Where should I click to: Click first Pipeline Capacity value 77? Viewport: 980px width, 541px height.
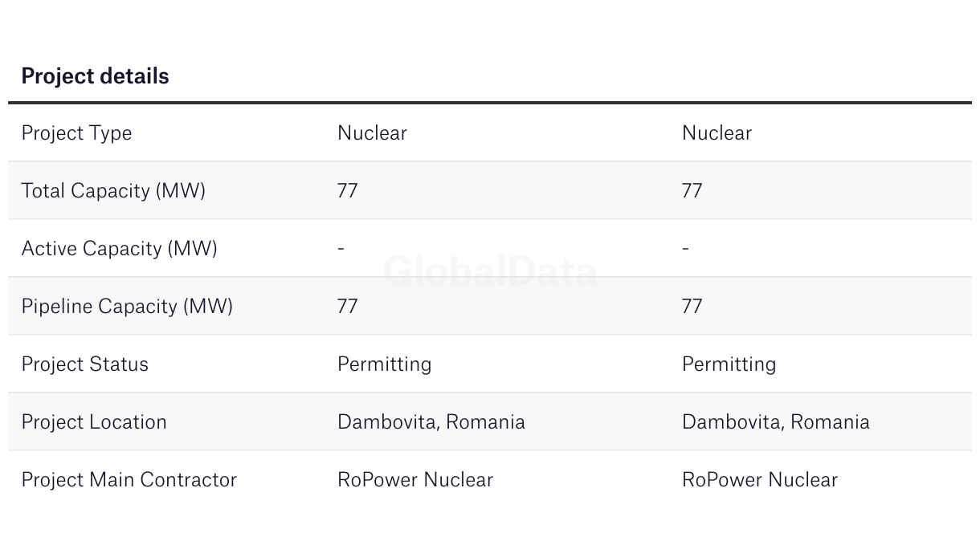[348, 306]
